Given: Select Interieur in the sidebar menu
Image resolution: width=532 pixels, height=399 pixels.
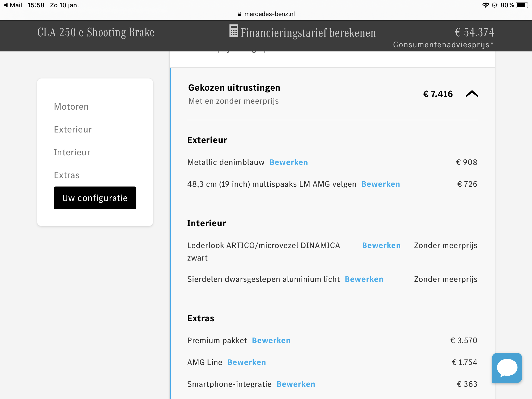Looking at the screenshot, I should coord(72,152).
